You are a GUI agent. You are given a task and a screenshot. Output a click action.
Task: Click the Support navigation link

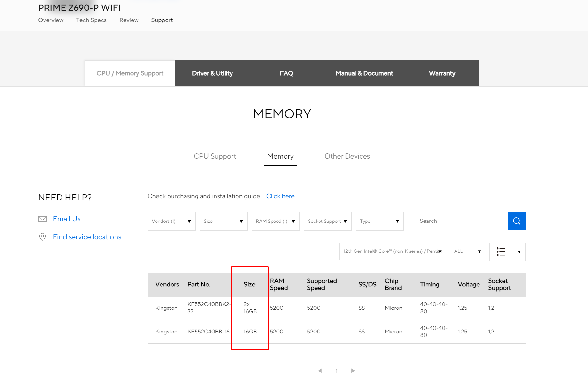(x=162, y=20)
